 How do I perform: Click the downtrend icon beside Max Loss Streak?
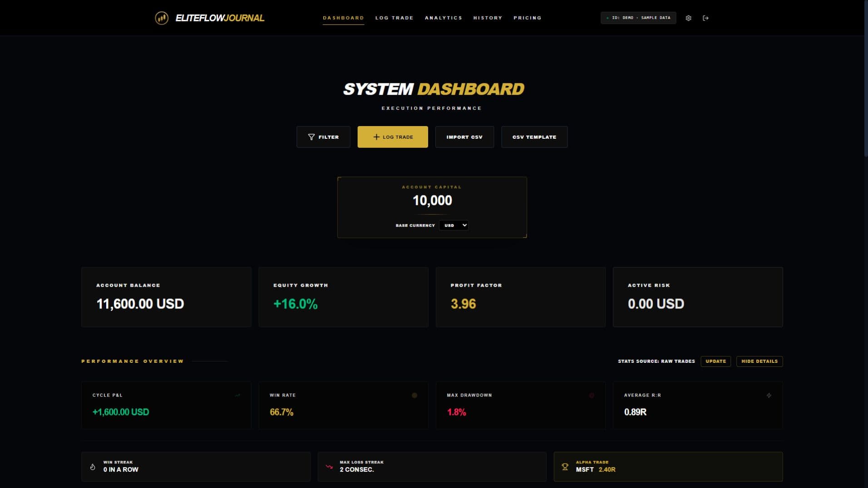click(329, 467)
